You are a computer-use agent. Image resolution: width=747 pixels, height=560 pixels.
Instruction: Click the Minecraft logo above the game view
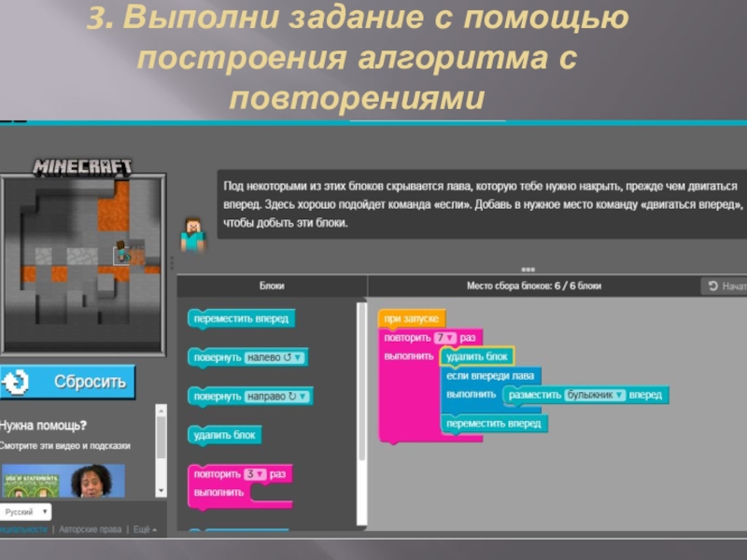click(82, 167)
